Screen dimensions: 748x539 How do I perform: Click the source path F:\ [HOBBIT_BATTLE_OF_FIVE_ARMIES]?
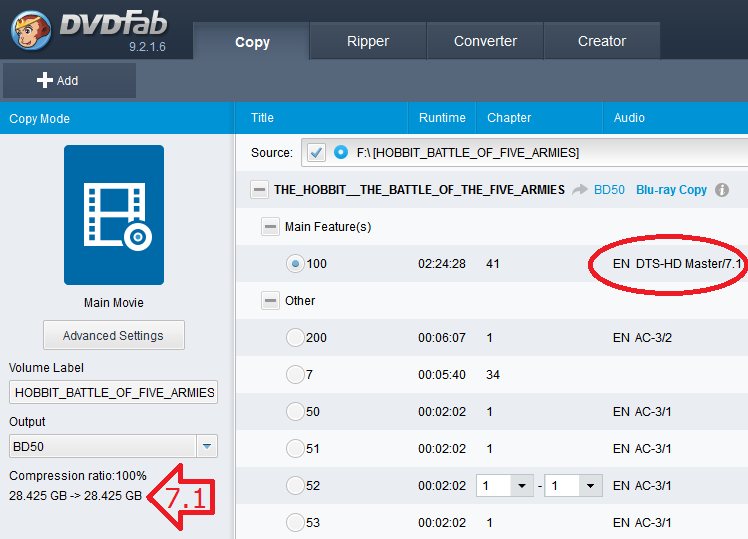[x=468, y=153]
